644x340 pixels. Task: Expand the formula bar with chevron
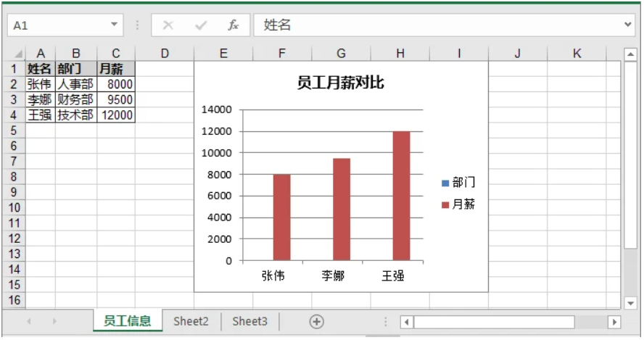[628, 25]
